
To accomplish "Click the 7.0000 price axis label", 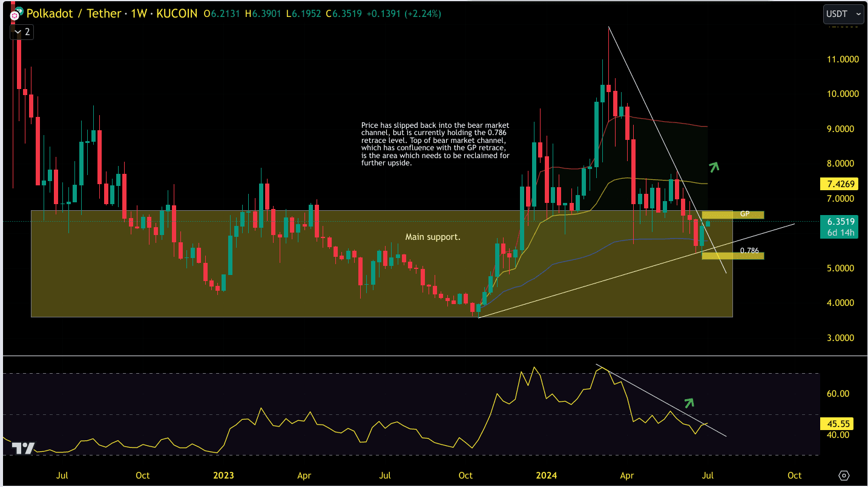I will point(841,199).
